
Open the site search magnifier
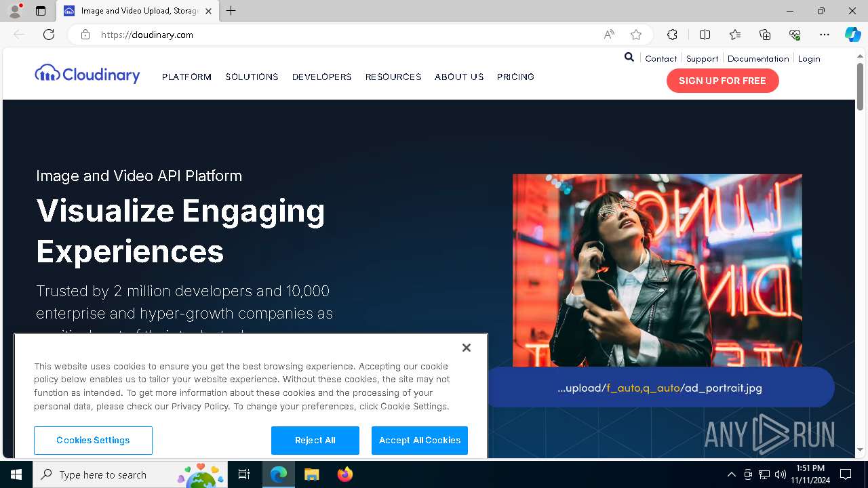[x=629, y=58]
